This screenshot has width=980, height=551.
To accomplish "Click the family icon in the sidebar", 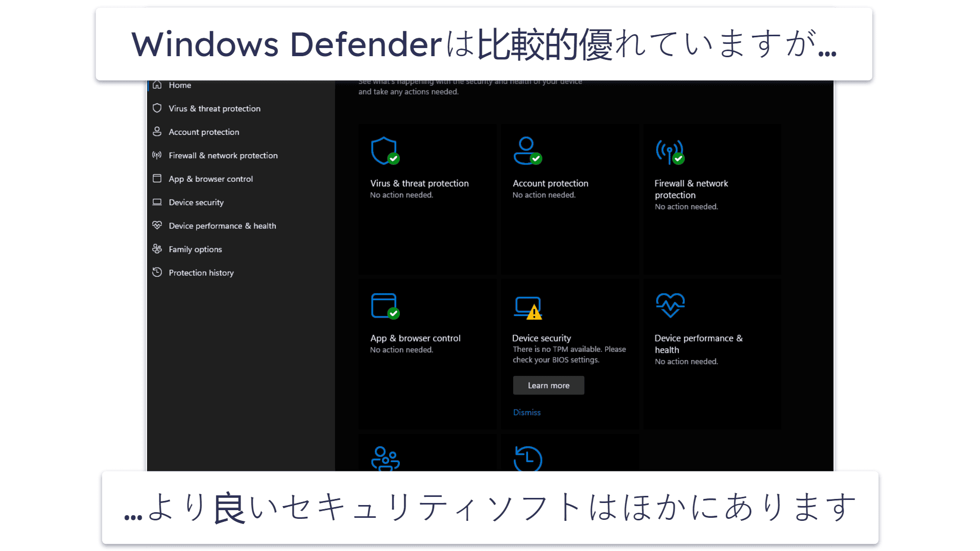I will click(157, 249).
